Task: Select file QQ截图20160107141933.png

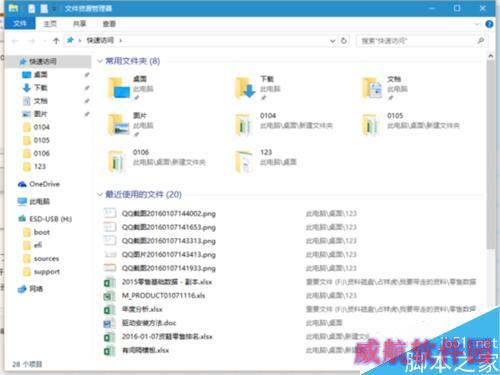Action: [x=169, y=268]
